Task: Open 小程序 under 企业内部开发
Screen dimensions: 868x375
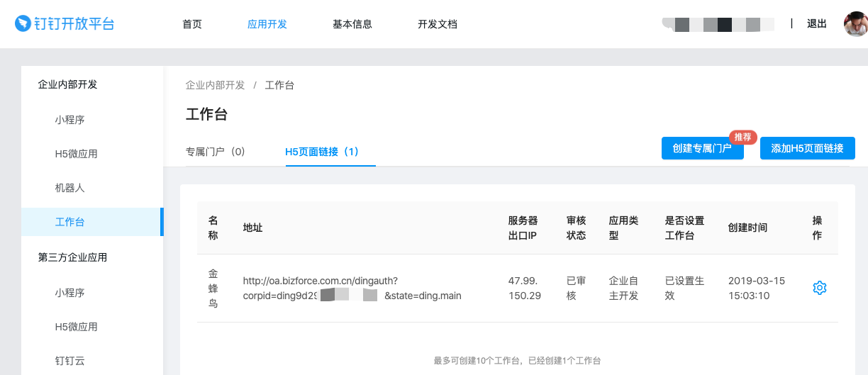Action: (70, 120)
